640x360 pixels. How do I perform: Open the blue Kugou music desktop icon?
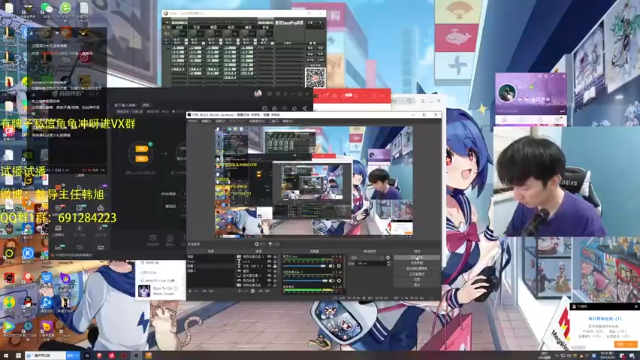click(x=28, y=253)
